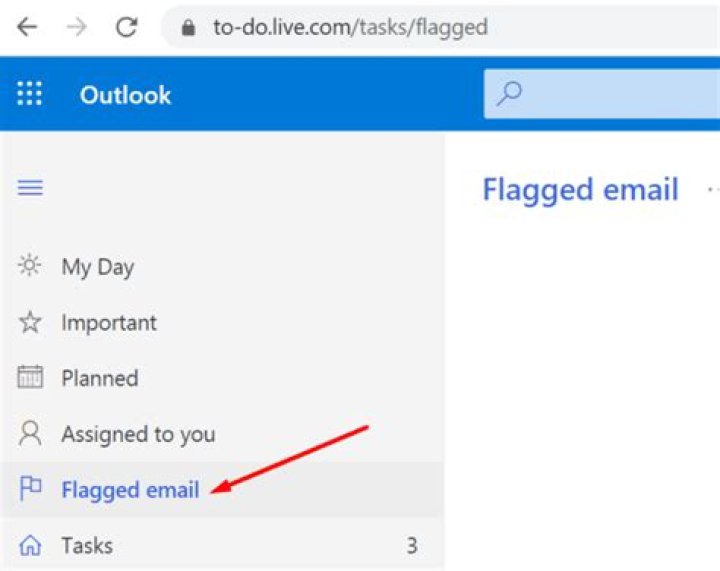Collapse sidebar with hamburger menu icon
This screenshot has width=720, height=571.
31,187
